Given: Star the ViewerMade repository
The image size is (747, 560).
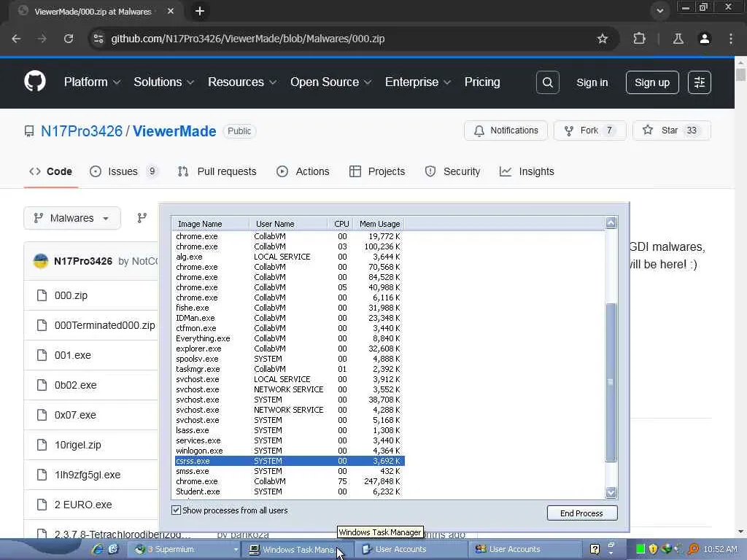Looking at the screenshot, I should coord(672,131).
